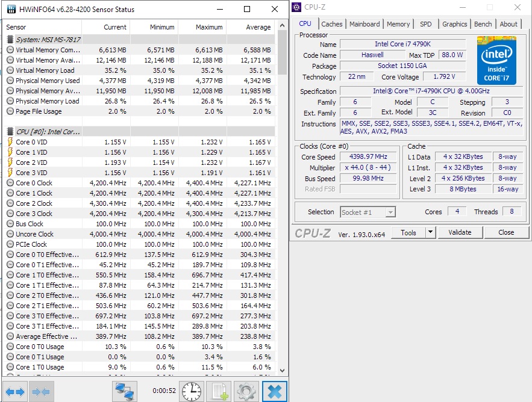The height and width of the screenshot is (402, 532).
Task: Click Core 0 T0 Usage sensor icon
Action: coord(10,347)
